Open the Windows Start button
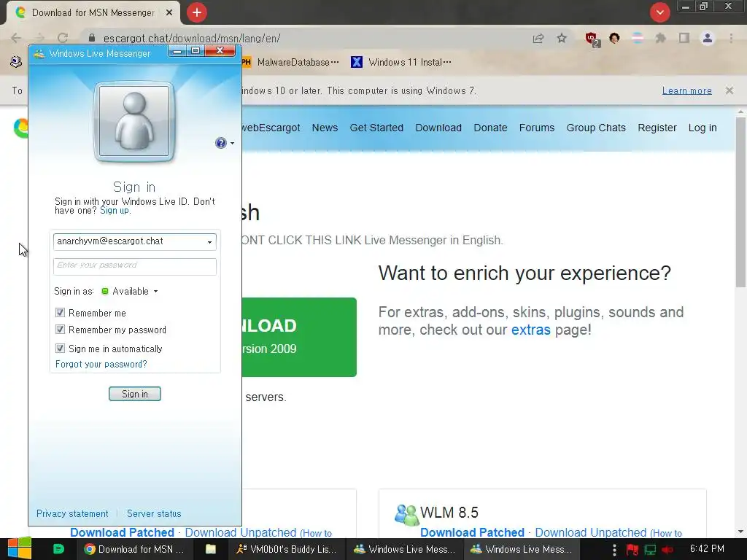Screen dimensions: 747x560 point(20,548)
